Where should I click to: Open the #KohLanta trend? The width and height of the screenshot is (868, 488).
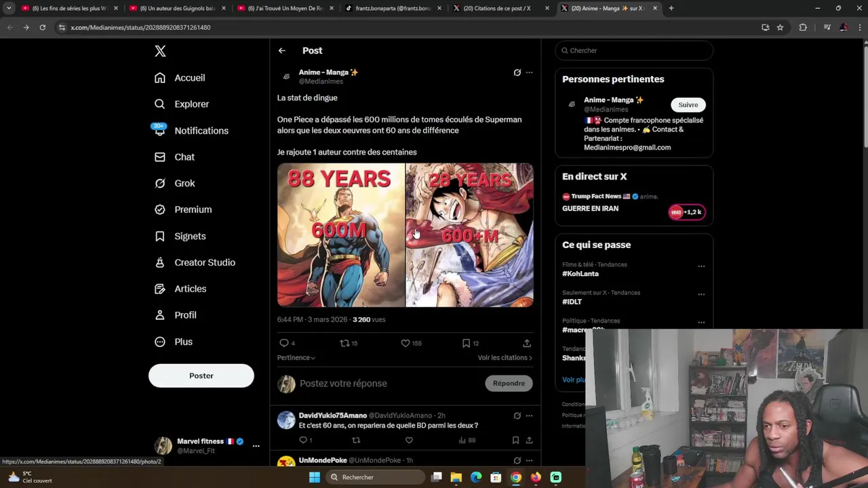[580, 274]
